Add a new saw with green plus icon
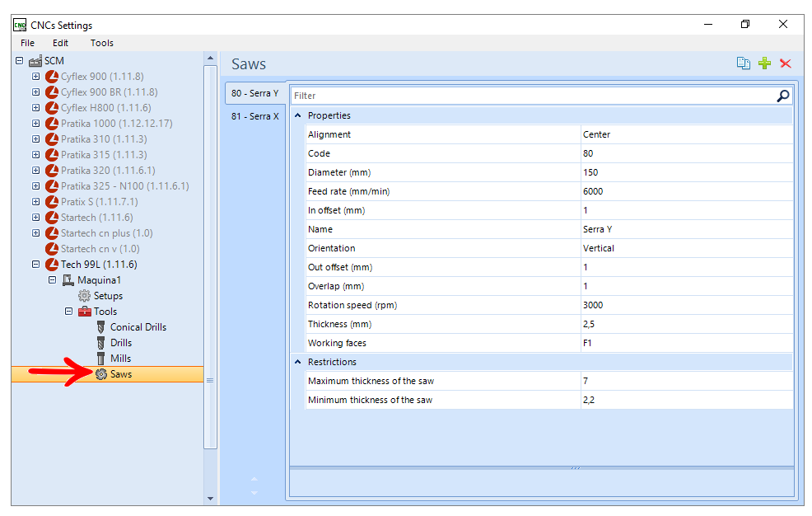 click(x=764, y=63)
